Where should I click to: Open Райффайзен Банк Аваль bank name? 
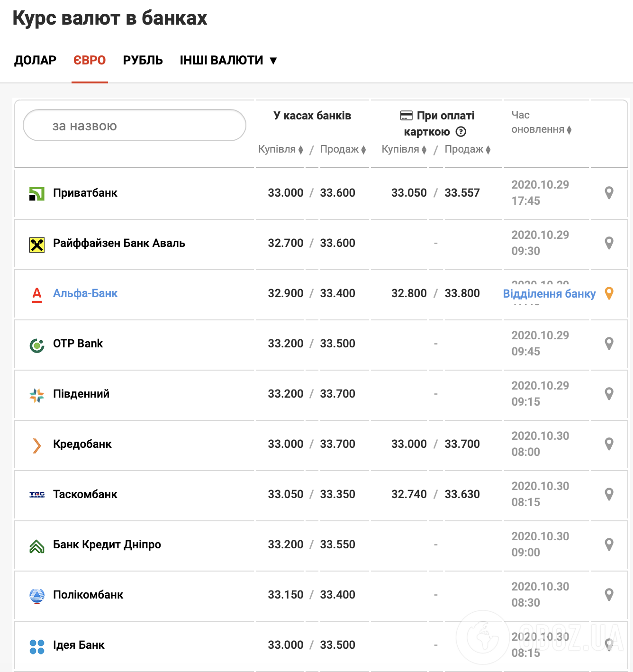click(119, 243)
